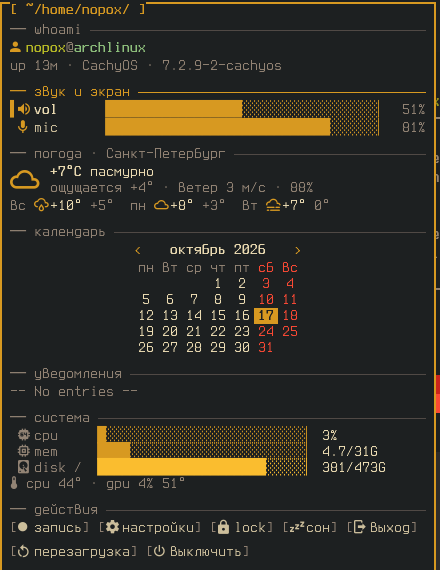440x570 pixels.
Task: Set volume using the vol slider bar
Action: (x=242, y=109)
